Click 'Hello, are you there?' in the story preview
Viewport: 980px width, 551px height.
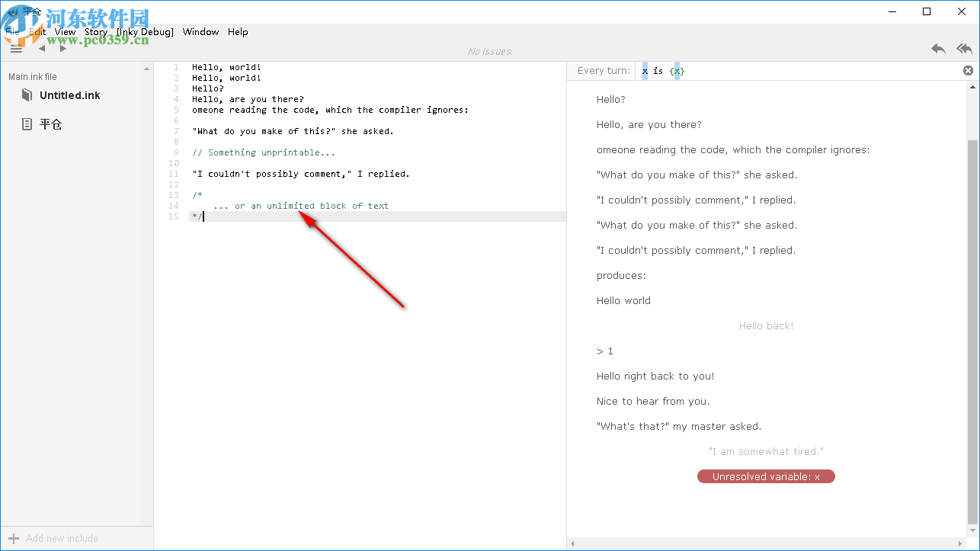point(649,124)
